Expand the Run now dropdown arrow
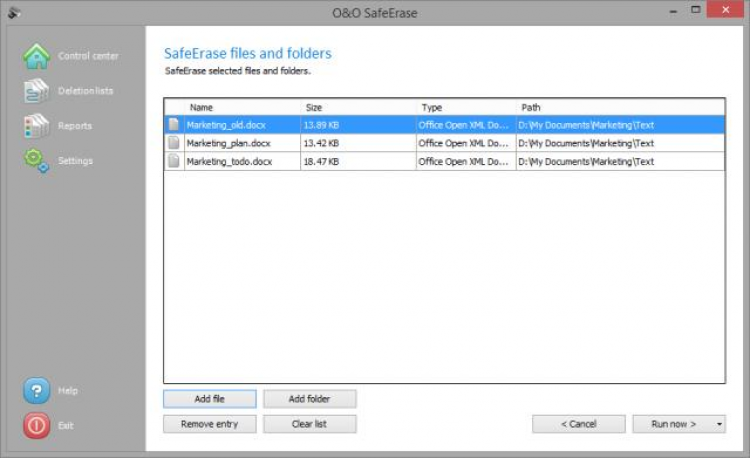The image size is (750, 458). pyautogui.click(x=719, y=424)
